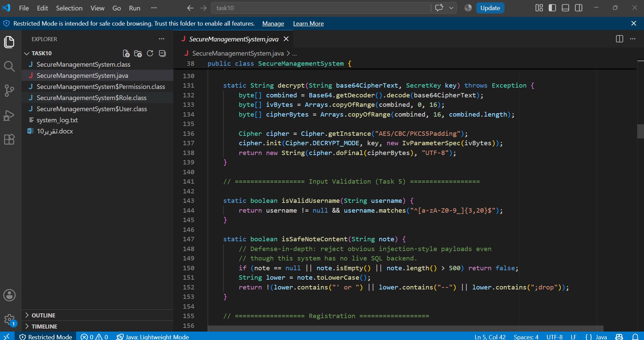Open SecureManagementSystem.class file
This screenshot has height=340, width=644.
pos(97,64)
